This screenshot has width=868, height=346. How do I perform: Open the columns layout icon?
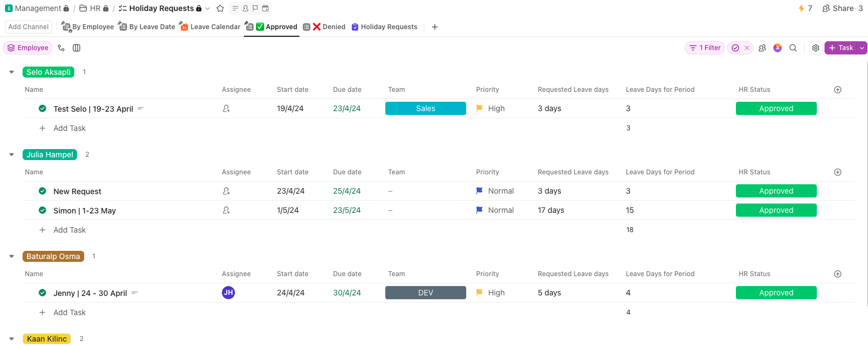tap(77, 48)
